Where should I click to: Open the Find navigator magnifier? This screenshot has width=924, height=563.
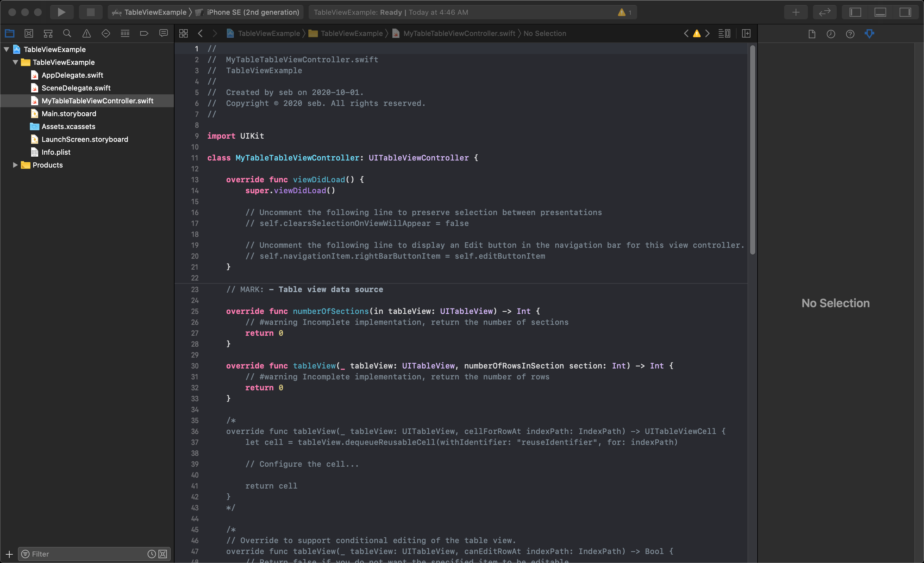pyautogui.click(x=67, y=33)
